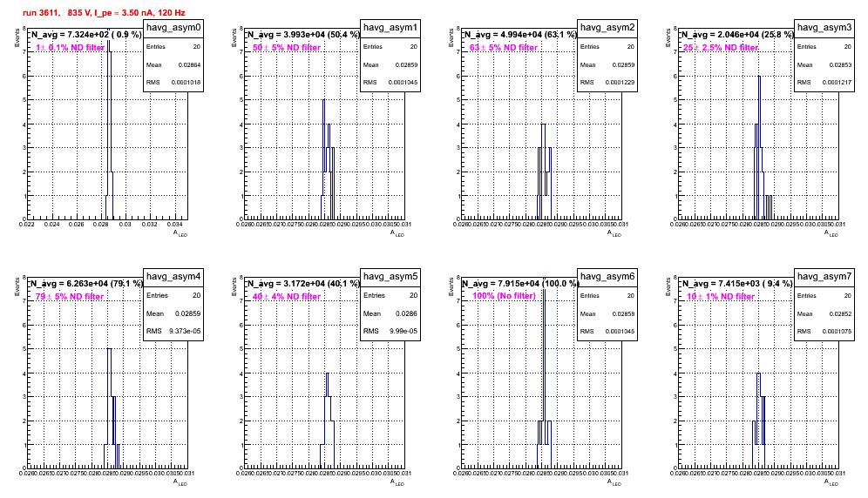Select the havg_asym6 stats box title
Viewport: 868px width, 498px height.
click(x=607, y=276)
